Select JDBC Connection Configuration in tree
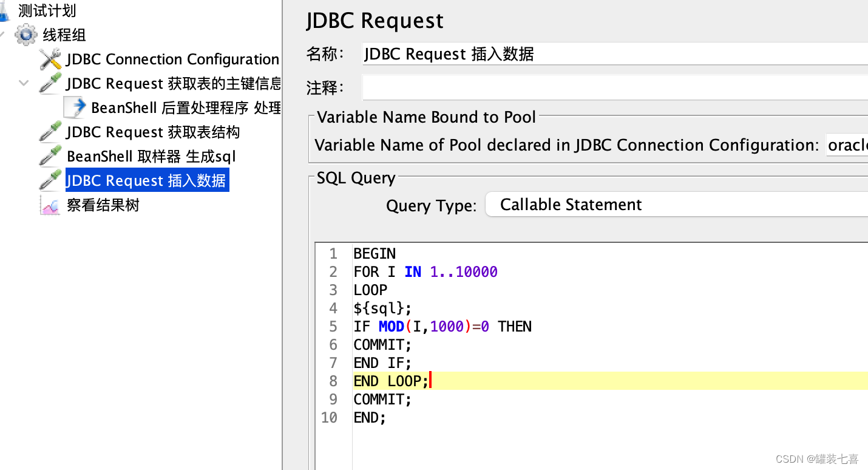 point(172,59)
